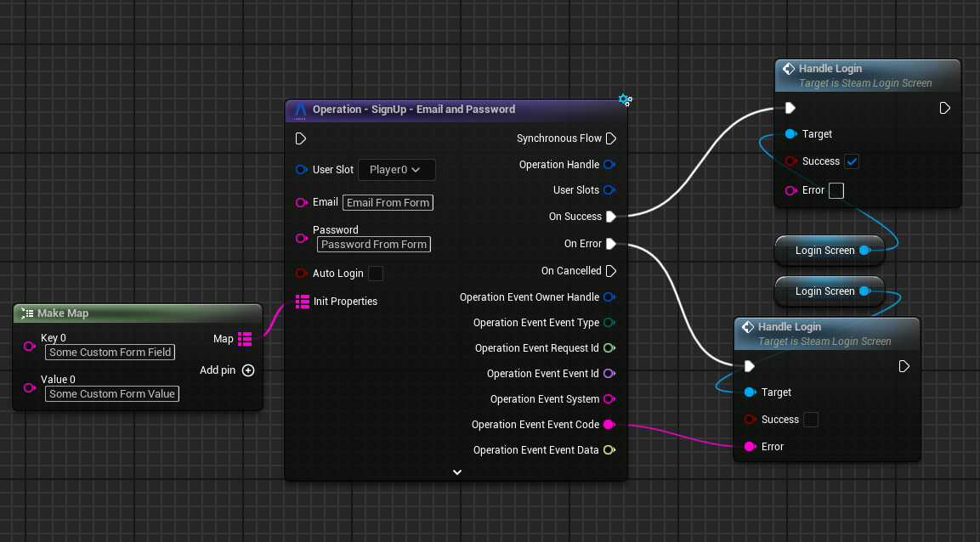Uncheck Success on the top Handle Login node

(852, 161)
